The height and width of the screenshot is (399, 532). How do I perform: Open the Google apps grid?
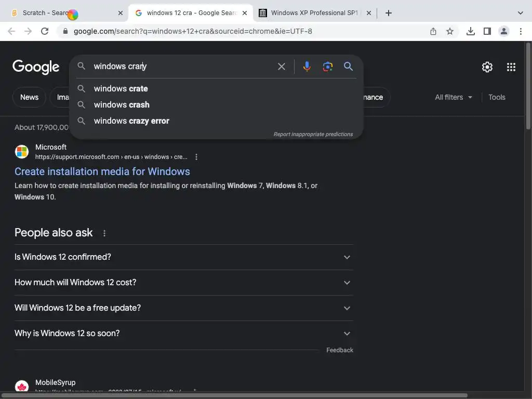pos(511,67)
